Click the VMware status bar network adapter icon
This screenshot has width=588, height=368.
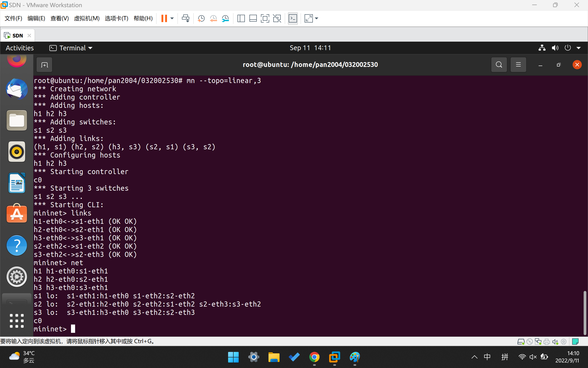[538, 342]
